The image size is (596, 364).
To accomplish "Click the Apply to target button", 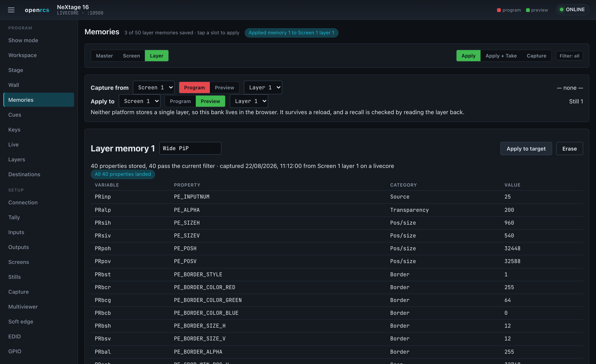I will [x=526, y=148].
